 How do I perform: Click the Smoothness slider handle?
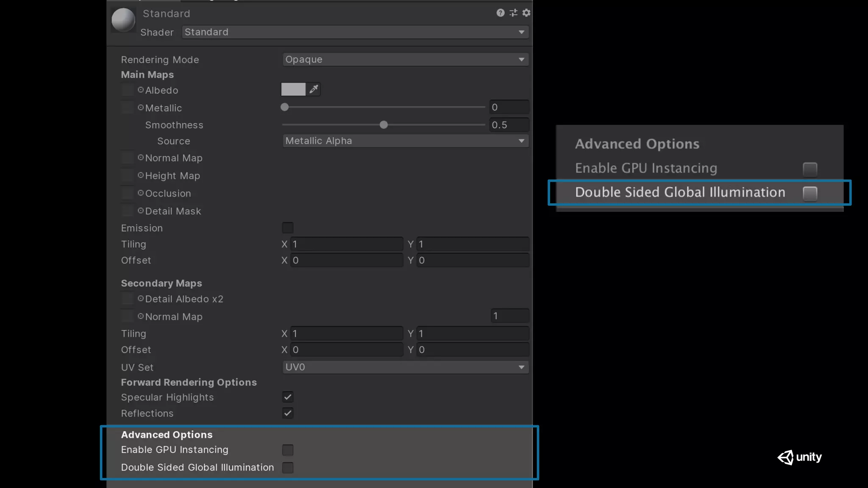[384, 125]
